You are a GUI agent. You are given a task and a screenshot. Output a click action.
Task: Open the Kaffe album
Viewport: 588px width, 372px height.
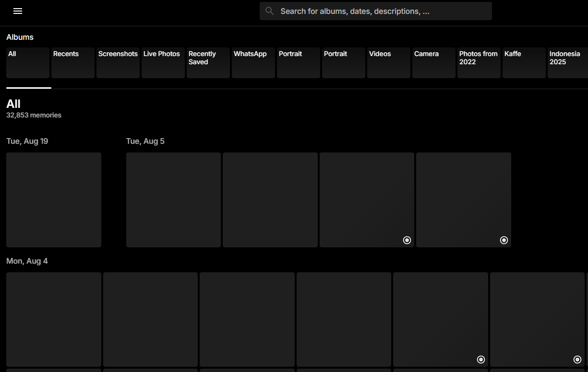(x=524, y=63)
